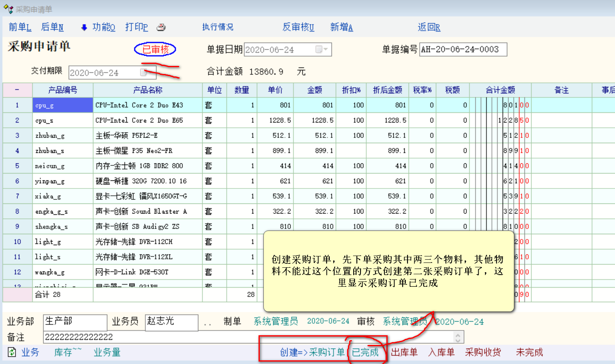
Task: Open the 打印 menu
Action: click(136, 27)
